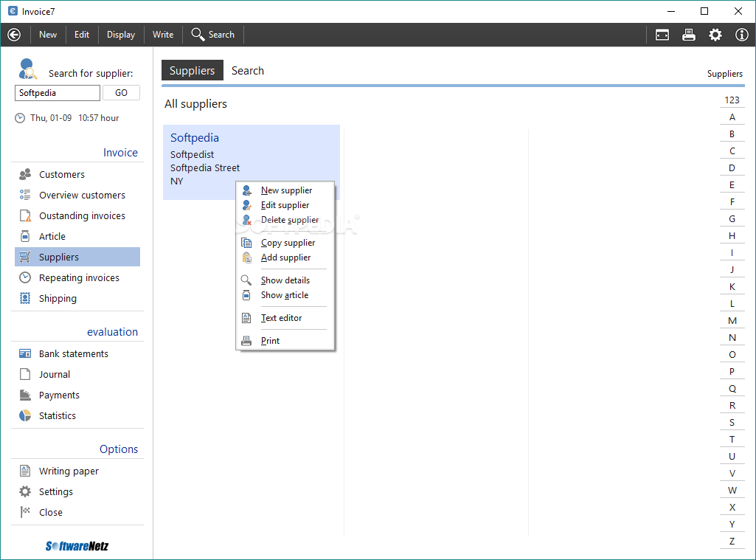Click the Repeating invoices clock icon

pos(25,278)
